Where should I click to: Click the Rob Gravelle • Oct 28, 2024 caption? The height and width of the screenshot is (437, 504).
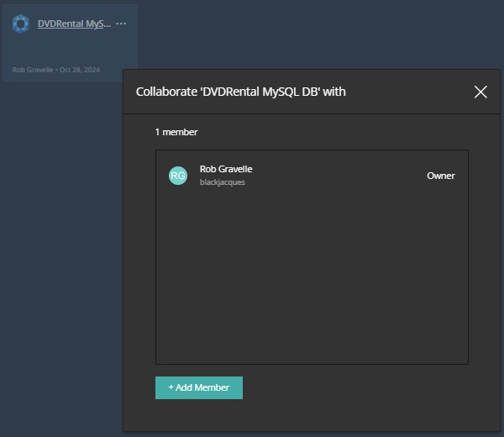pyautogui.click(x=56, y=70)
